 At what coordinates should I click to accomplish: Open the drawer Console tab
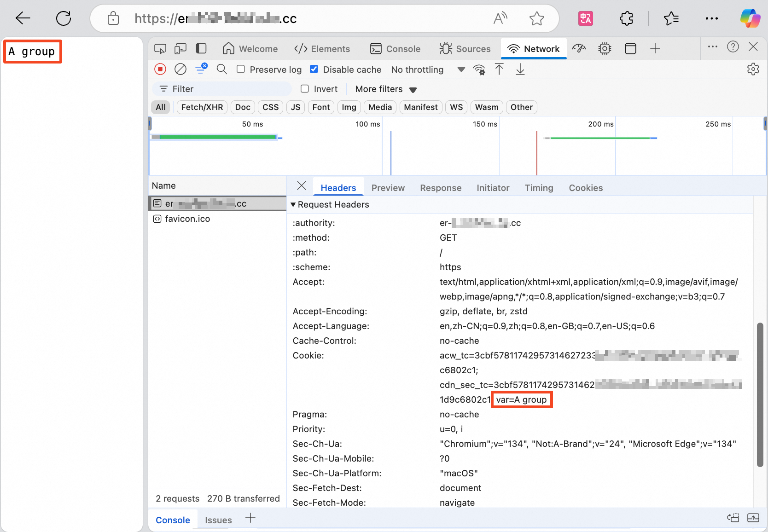coord(173,520)
